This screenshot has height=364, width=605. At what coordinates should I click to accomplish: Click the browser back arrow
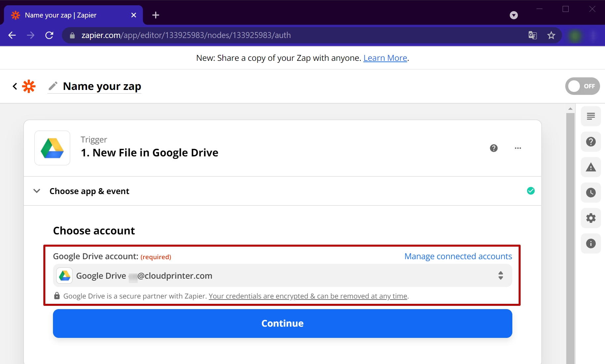click(12, 35)
